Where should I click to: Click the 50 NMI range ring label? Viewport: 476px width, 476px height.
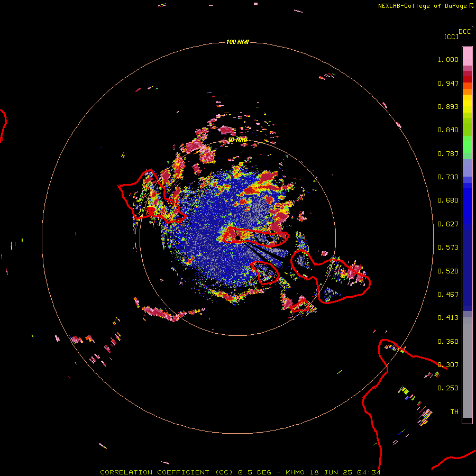pos(237,140)
